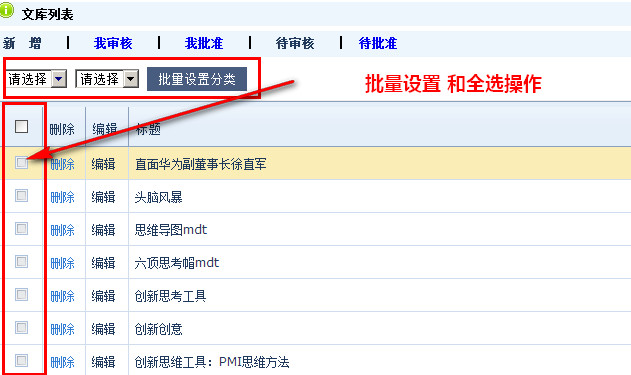Screen dimensions: 631x375
Task: Open the 思维导图mdt document title
Action: [x=171, y=230]
